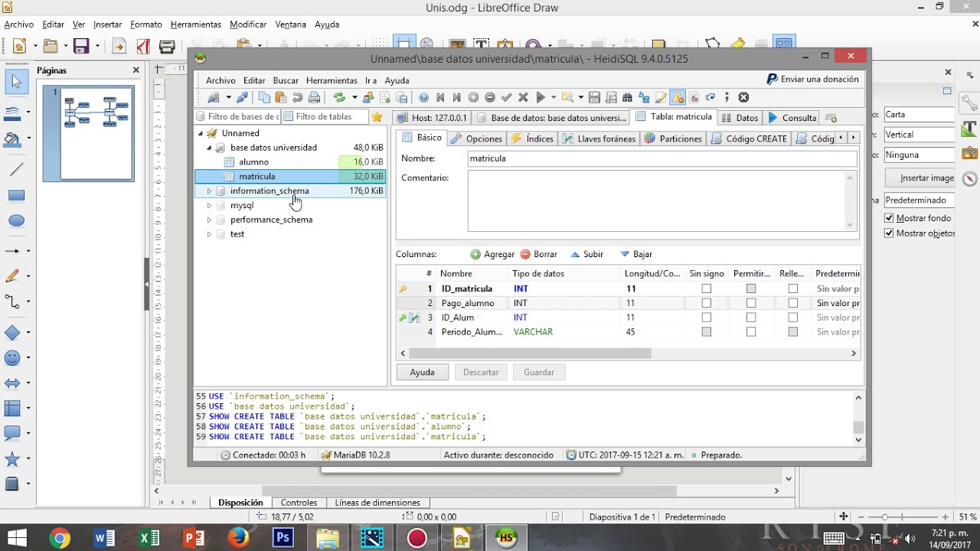
Task: Open the Índices tab
Action: pyautogui.click(x=532, y=139)
